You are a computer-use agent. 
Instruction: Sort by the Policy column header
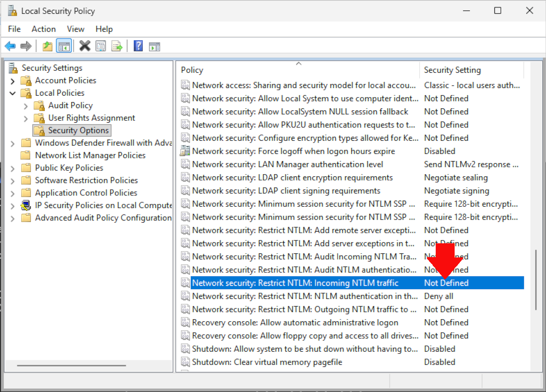point(298,70)
